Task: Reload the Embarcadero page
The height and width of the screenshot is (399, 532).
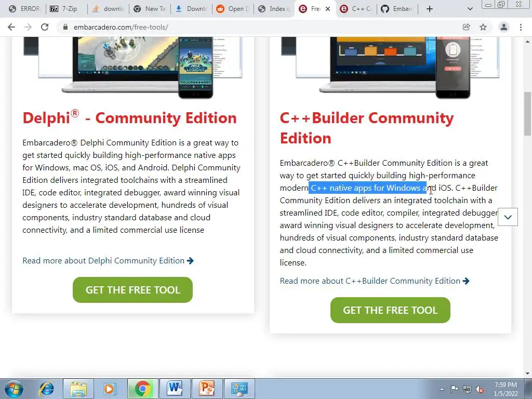Action: tap(45, 27)
